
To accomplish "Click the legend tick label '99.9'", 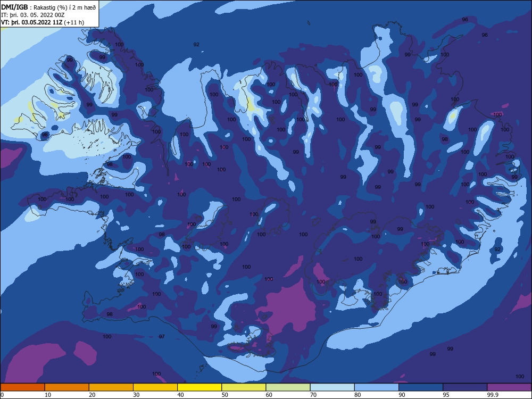I will click(x=492, y=395).
